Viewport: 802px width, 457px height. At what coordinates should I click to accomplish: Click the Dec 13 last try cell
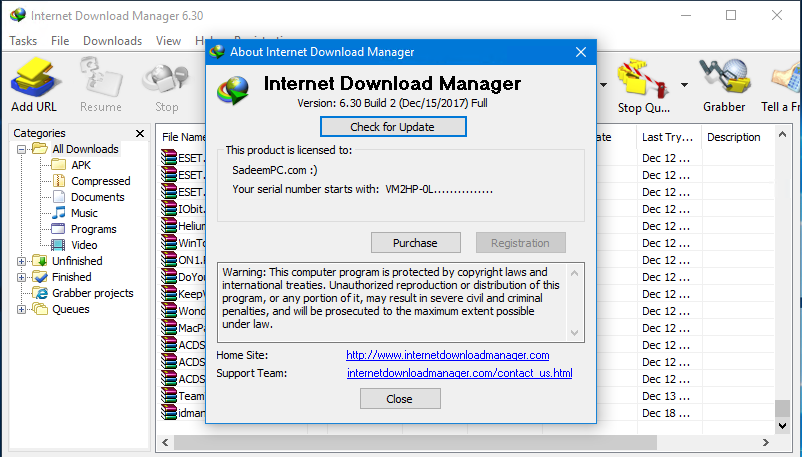tap(666, 396)
